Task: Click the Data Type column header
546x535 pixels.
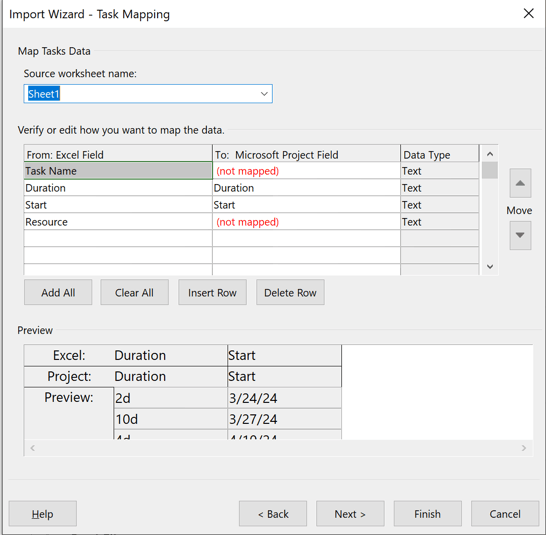Action: point(439,154)
